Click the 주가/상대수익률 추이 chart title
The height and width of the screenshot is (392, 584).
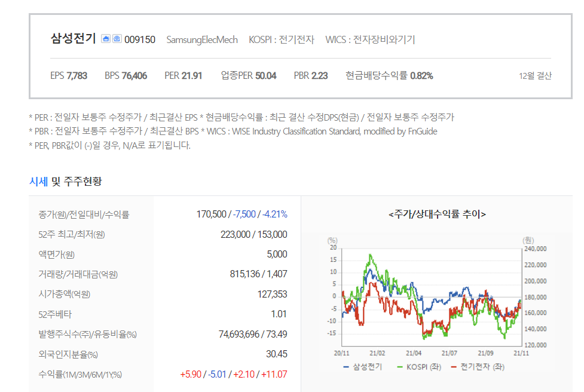coord(437,214)
